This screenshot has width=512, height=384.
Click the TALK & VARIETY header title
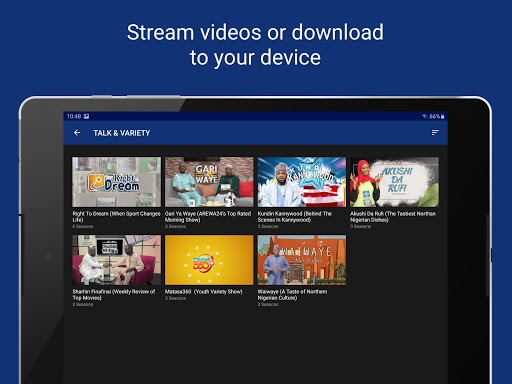[122, 133]
